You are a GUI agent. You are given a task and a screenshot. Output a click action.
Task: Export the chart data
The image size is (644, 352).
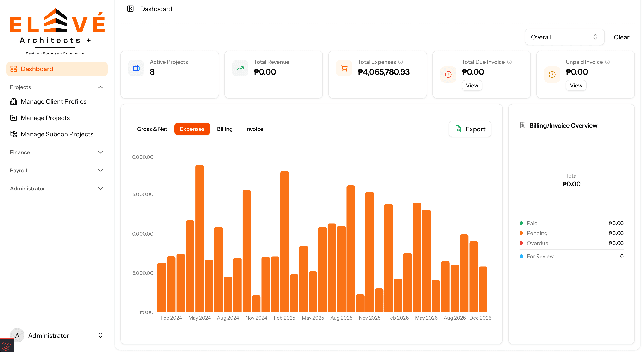coord(470,129)
